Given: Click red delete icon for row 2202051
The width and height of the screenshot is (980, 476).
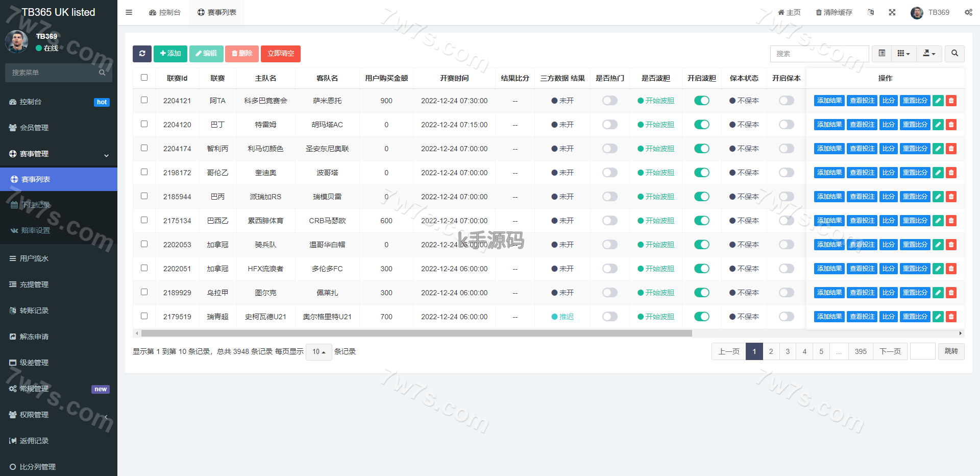Looking at the screenshot, I should click(x=951, y=269).
